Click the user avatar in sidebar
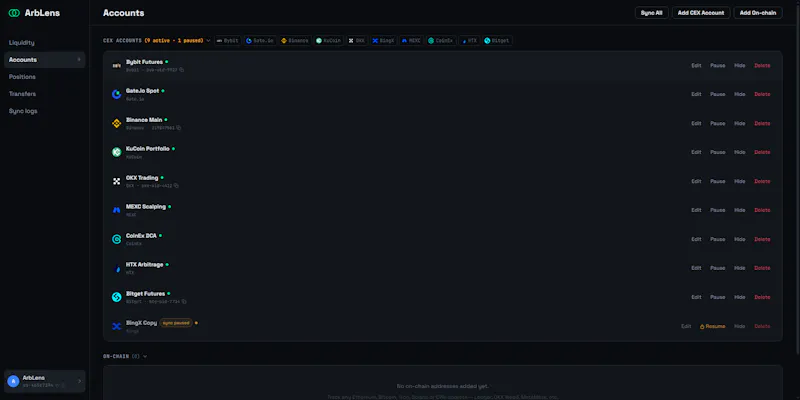800x400 pixels. (x=13, y=381)
